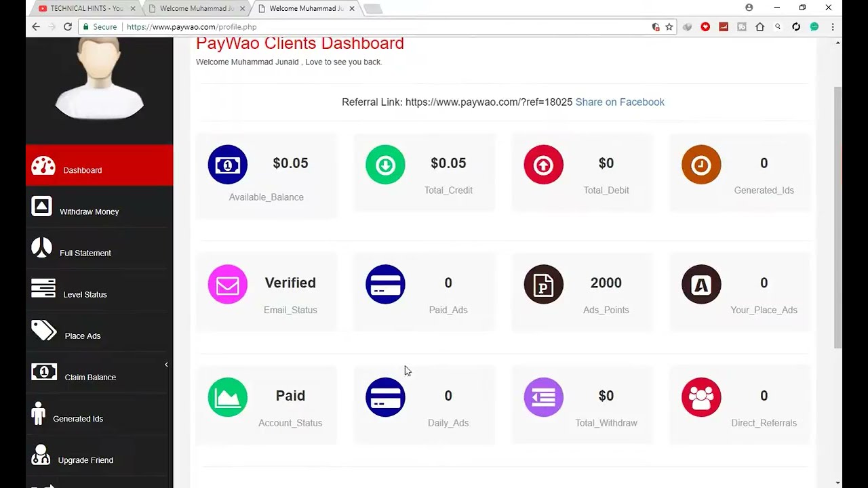Click the Total_Withdraw label
Screen dimensions: 868x488
click(606, 423)
